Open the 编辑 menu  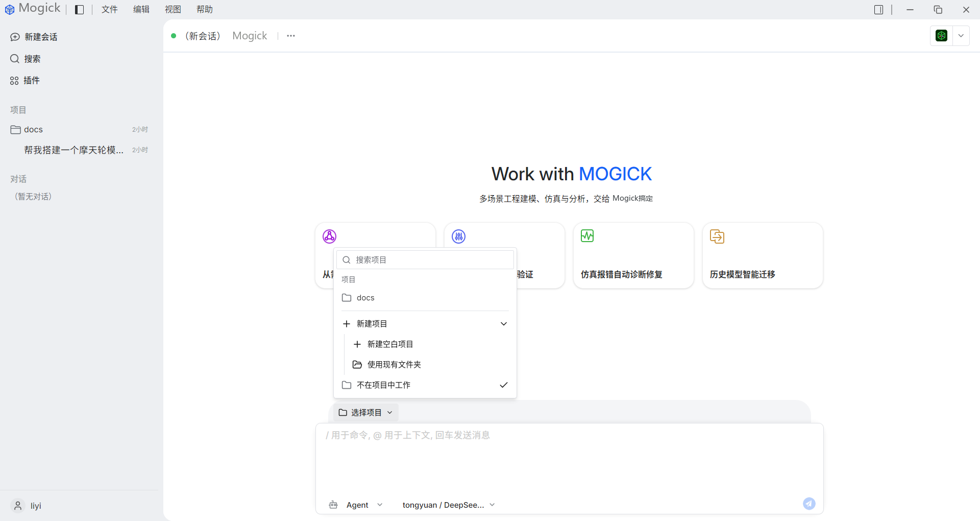[x=141, y=9]
